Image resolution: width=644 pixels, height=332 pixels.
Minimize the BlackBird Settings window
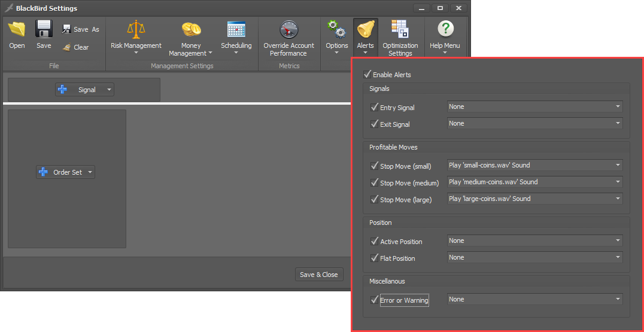click(x=422, y=8)
